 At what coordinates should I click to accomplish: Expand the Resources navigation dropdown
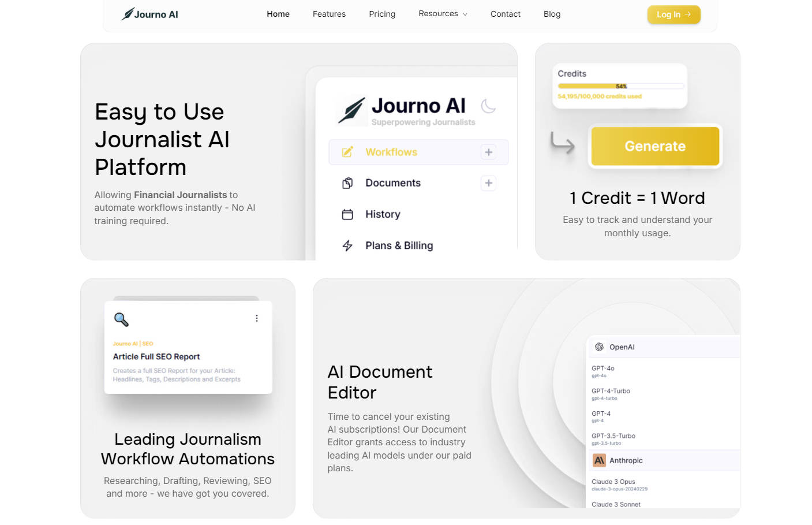click(443, 13)
